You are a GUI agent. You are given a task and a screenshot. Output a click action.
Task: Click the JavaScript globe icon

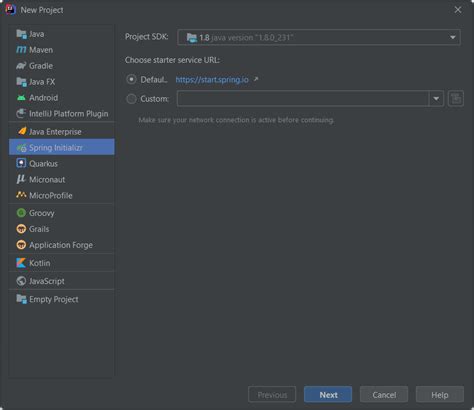pos(21,281)
